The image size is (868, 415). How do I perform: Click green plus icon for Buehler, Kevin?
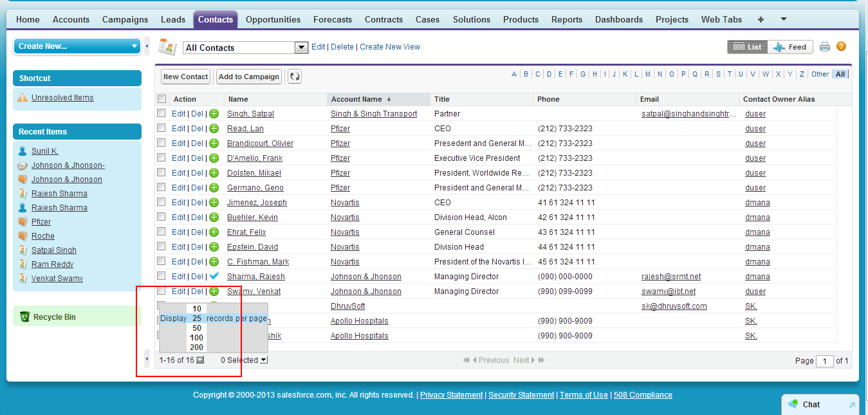tap(214, 217)
